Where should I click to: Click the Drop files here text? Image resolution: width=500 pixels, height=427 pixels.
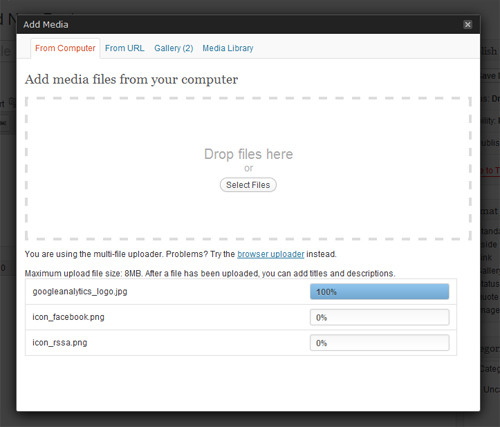248,154
